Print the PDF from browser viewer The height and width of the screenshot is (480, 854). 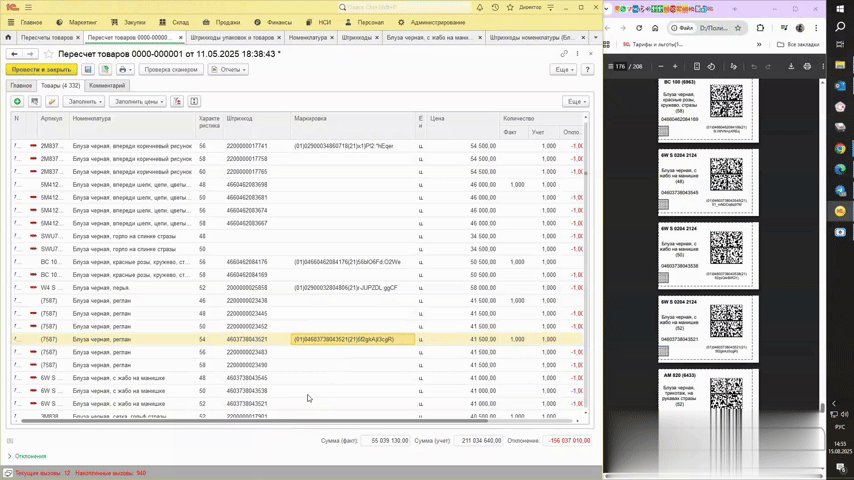[x=807, y=66]
